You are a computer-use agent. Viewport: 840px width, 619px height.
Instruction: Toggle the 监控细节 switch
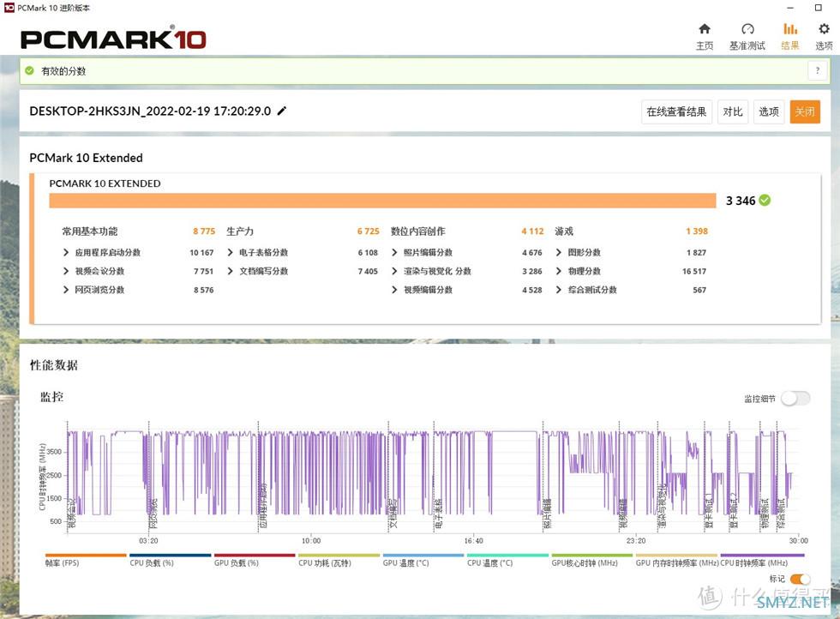pos(795,398)
